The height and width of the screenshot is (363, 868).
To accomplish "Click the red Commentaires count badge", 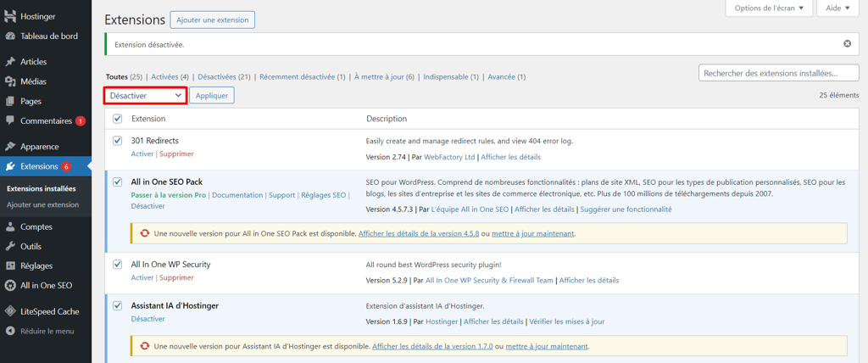I will pos(81,120).
